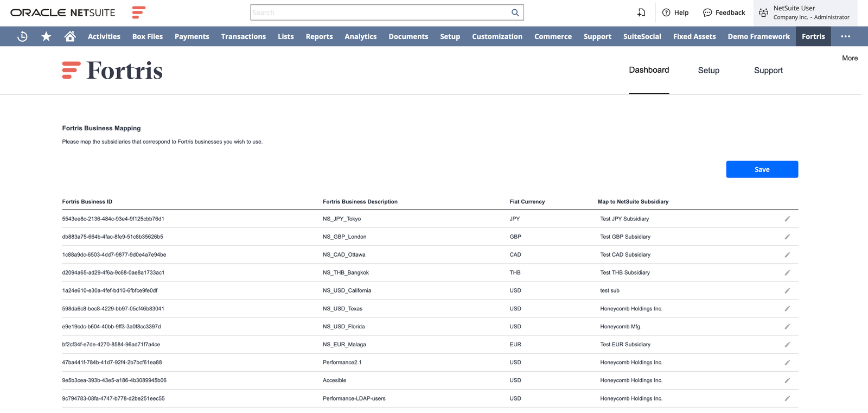Click the More link
The image size is (868, 413).
coord(850,58)
